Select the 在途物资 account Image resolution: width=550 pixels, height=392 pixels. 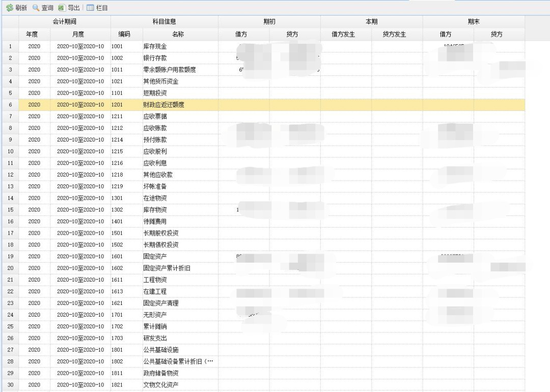(155, 198)
